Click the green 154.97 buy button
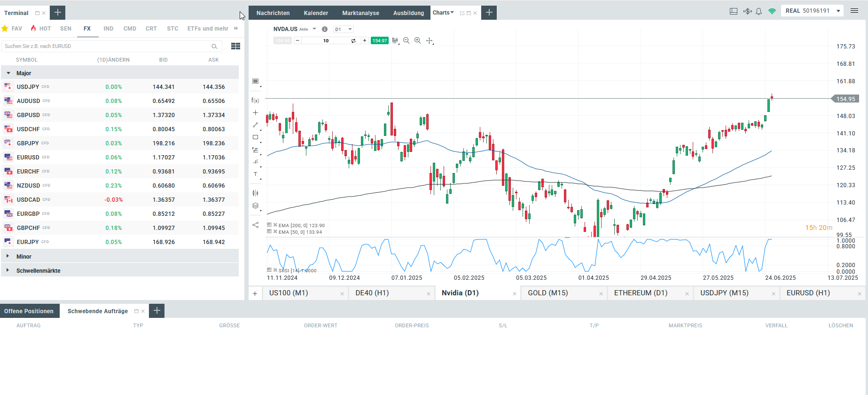Viewport: 868px width, 395px height. pos(379,41)
